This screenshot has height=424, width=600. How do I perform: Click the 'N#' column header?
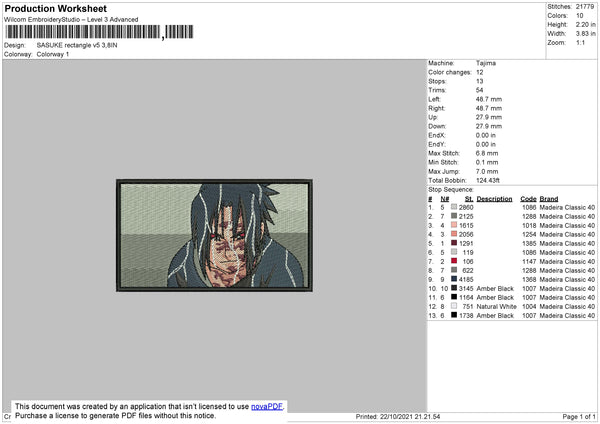point(445,199)
